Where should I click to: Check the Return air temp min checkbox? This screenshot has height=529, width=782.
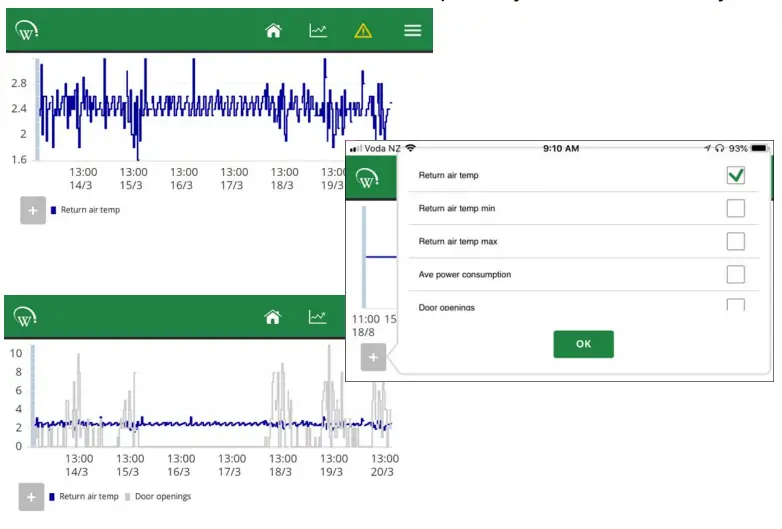coord(736,208)
